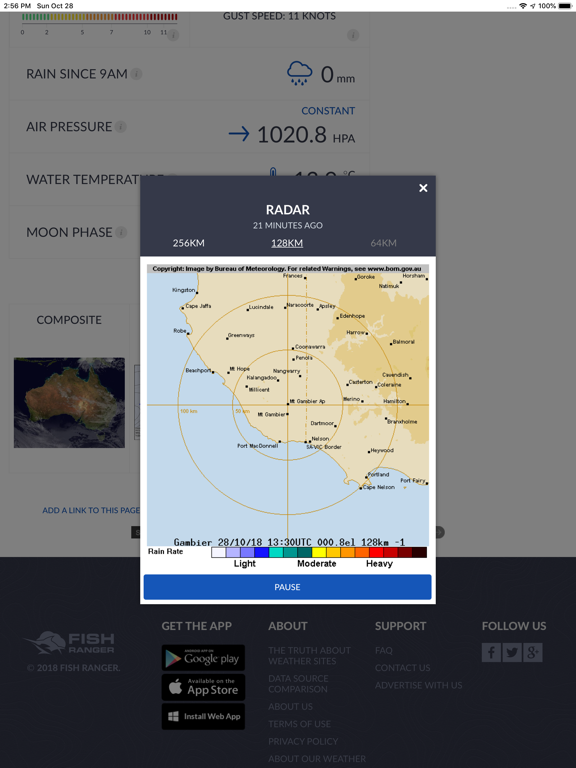This screenshot has width=576, height=768.
Task: Open Privacy Policy link
Action: click(x=303, y=742)
